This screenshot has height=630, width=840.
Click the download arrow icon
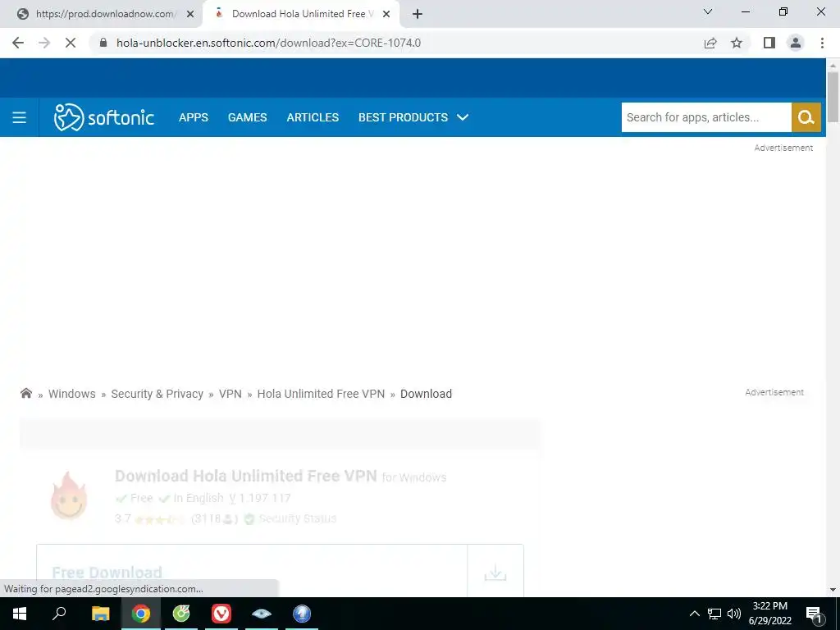pyautogui.click(x=495, y=572)
